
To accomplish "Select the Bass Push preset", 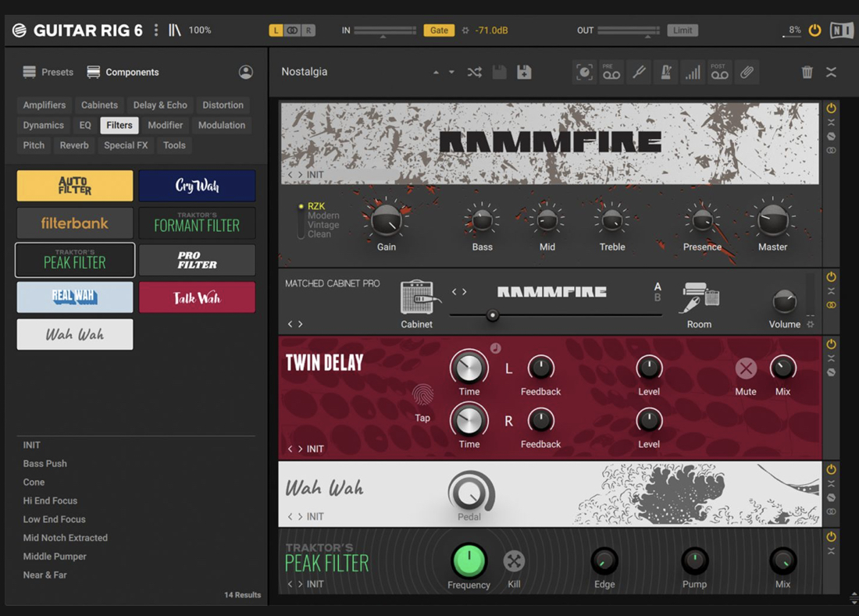I will click(x=45, y=463).
